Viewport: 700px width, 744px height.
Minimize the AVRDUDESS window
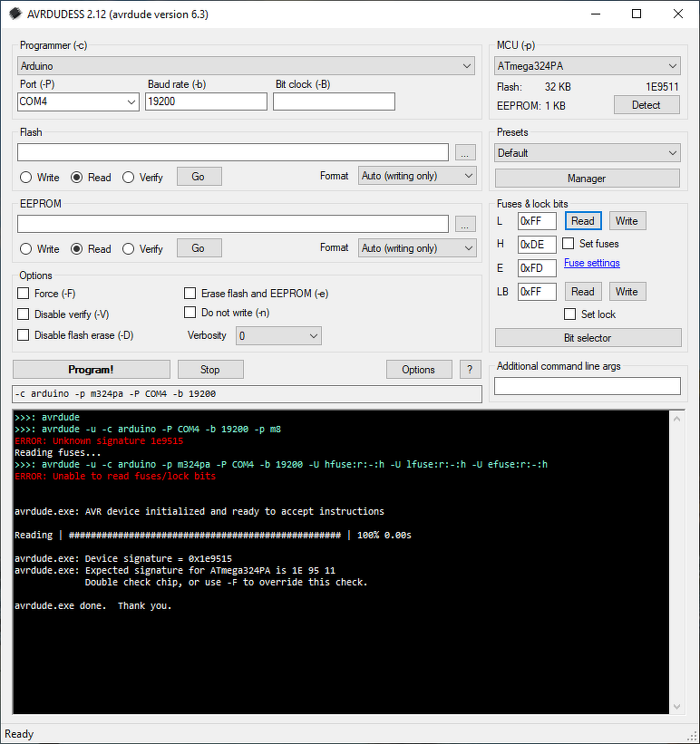tap(596, 14)
